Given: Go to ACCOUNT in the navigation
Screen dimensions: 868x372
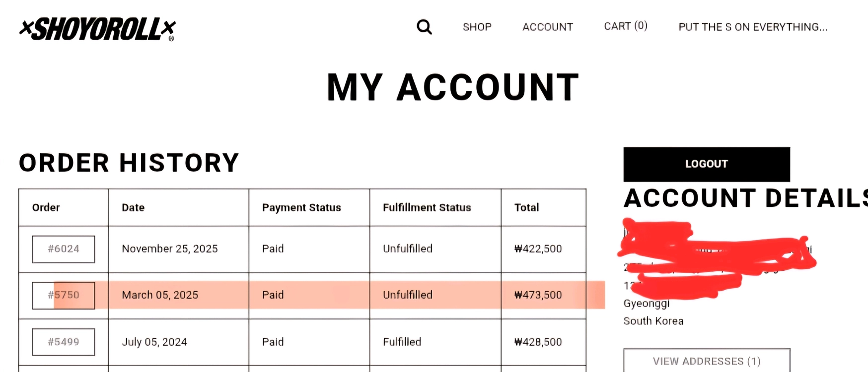Looking at the screenshot, I should tap(548, 27).
